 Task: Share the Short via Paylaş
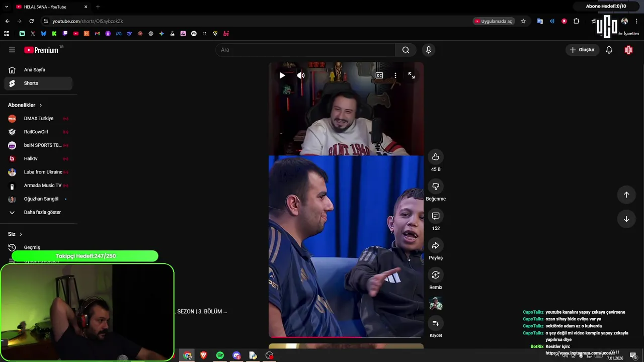coord(436,245)
